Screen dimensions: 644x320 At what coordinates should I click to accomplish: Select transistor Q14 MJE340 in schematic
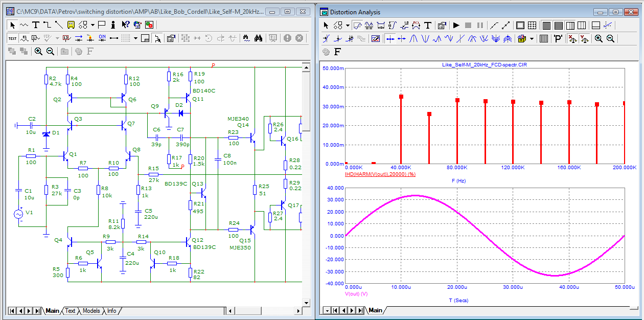[251, 137]
